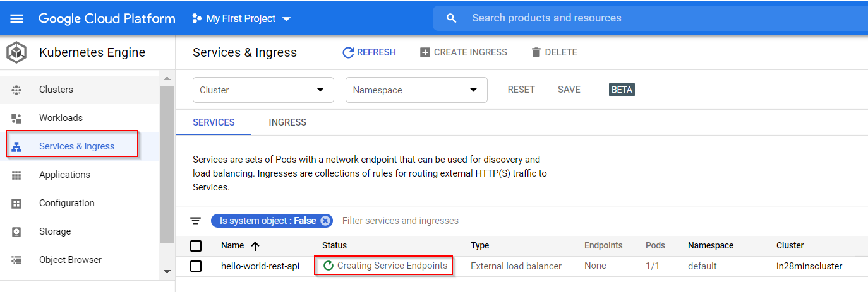868x292 pixels.
Task: Open the Cluster dropdown
Action: coord(263,90)
